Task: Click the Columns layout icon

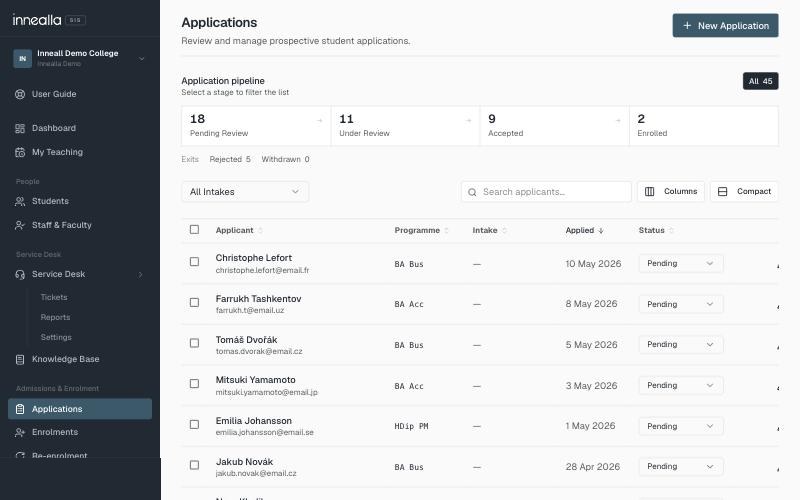Action: click(x=649, y=192)
